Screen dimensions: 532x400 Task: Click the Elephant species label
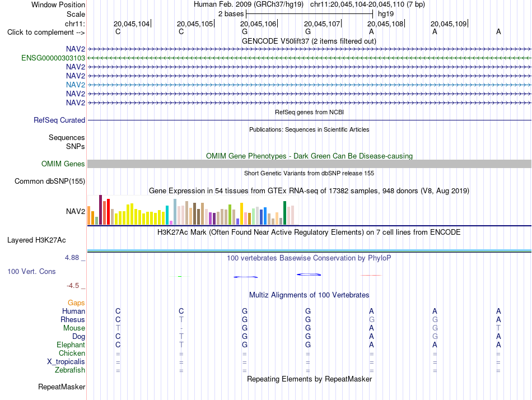tap(71, 345)
